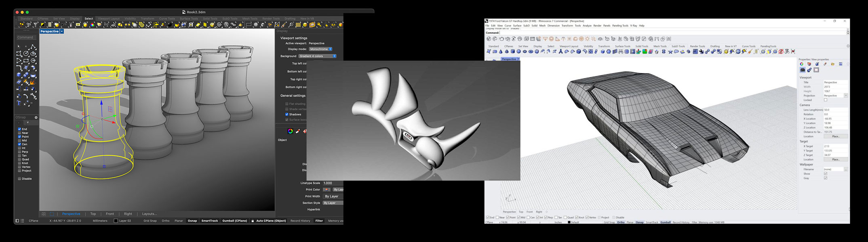This screenshot has height=242, width=868.
Task: Click the Gumball (CPlane) status bar button
Action: coord(234,221)
